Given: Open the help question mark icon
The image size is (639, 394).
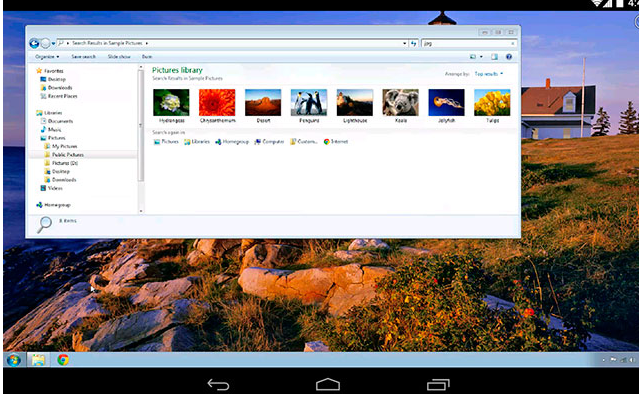Looking at the screenshot, I should coord(509,57).
